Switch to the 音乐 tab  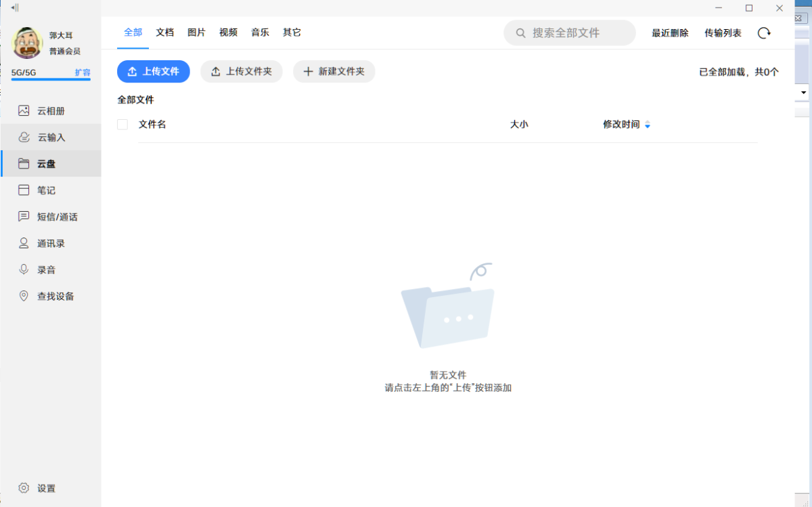260,32
